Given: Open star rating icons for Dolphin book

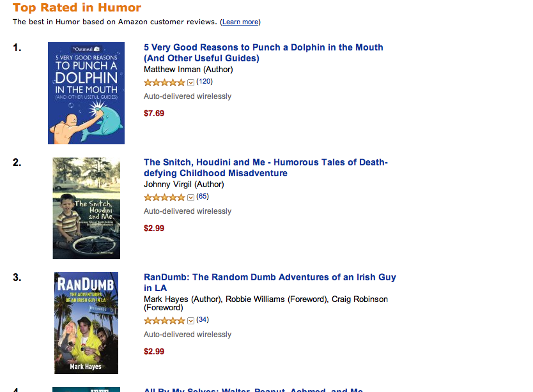Looking at the screenshot, I should [x=164, y=82].
